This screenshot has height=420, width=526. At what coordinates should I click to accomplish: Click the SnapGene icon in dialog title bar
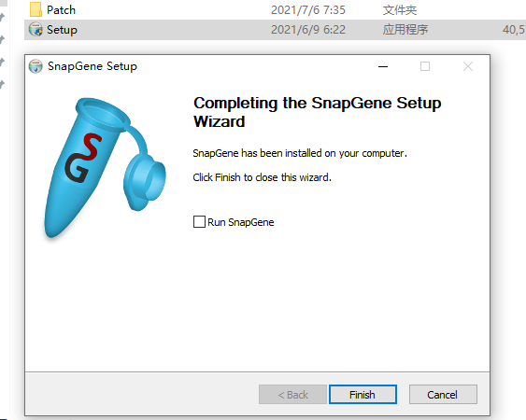click(x=36, y=66)
